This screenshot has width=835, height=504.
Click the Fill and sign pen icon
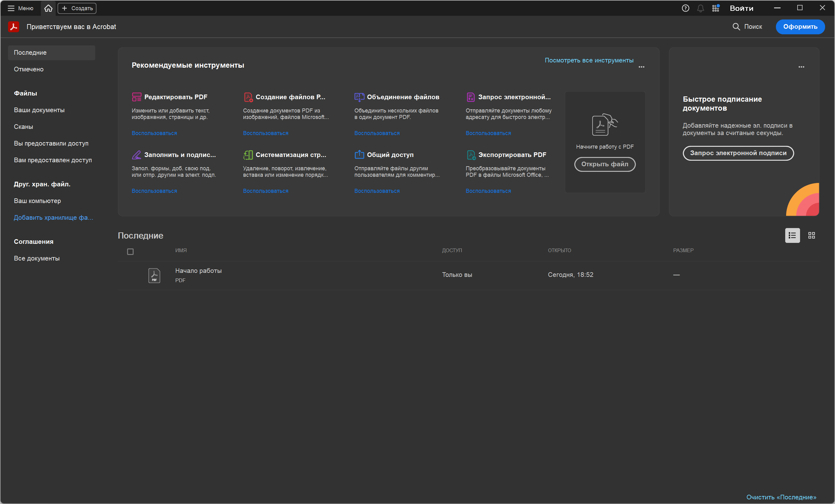click(137, 155)
